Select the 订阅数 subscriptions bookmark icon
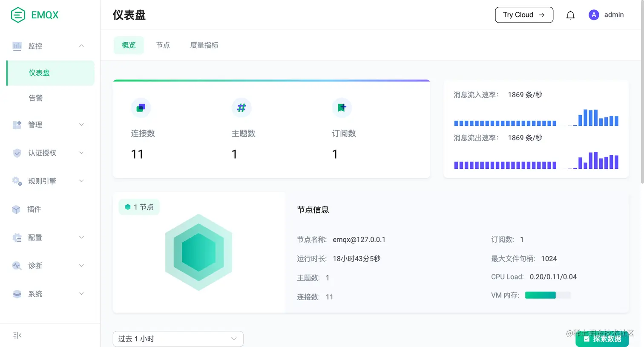Image resolution: width=644 pixels, height=347 pixels. (x=342, y=108)
